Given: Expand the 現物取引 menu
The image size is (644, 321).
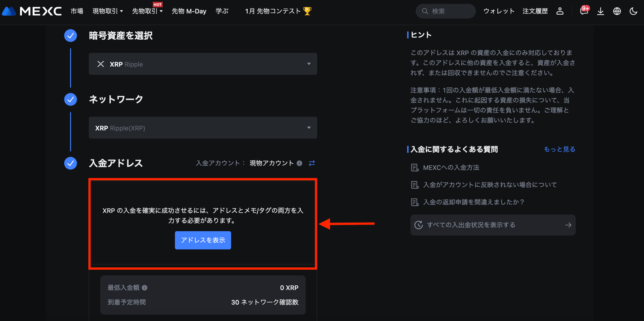Looking at the screenshot, I should [x=108, y=11].
